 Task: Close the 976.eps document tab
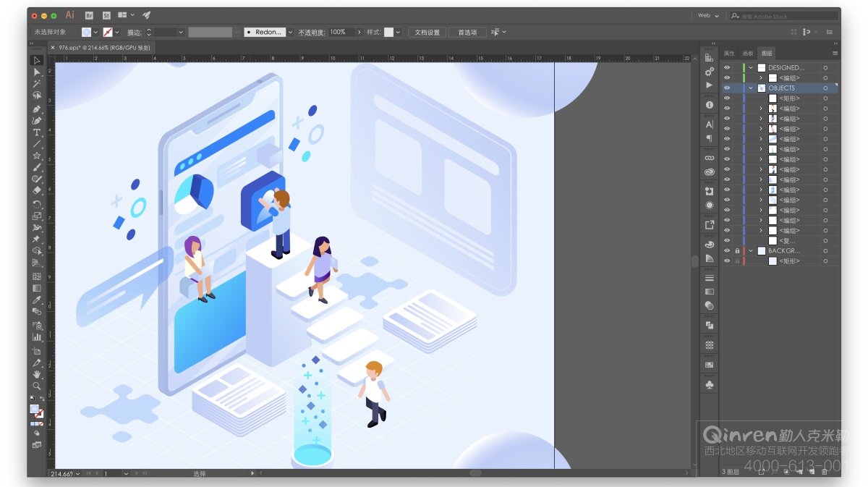pyautogui.click(x=52, y=48)
